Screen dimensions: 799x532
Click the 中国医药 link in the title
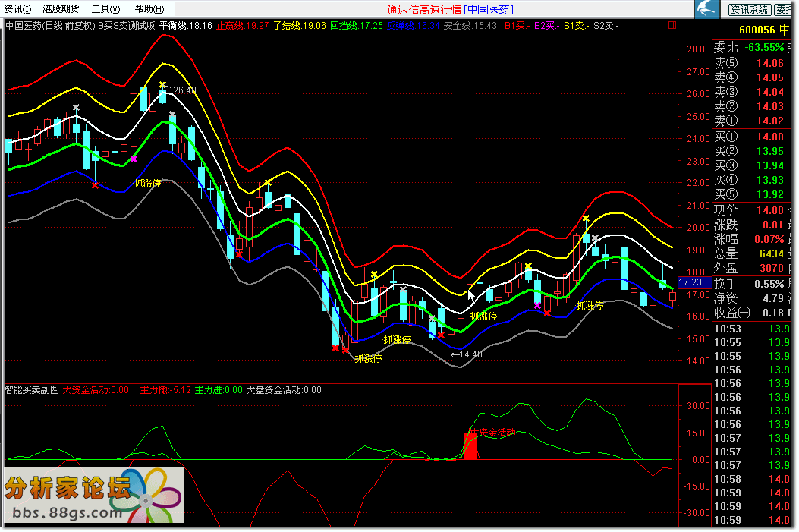point(489,9)
